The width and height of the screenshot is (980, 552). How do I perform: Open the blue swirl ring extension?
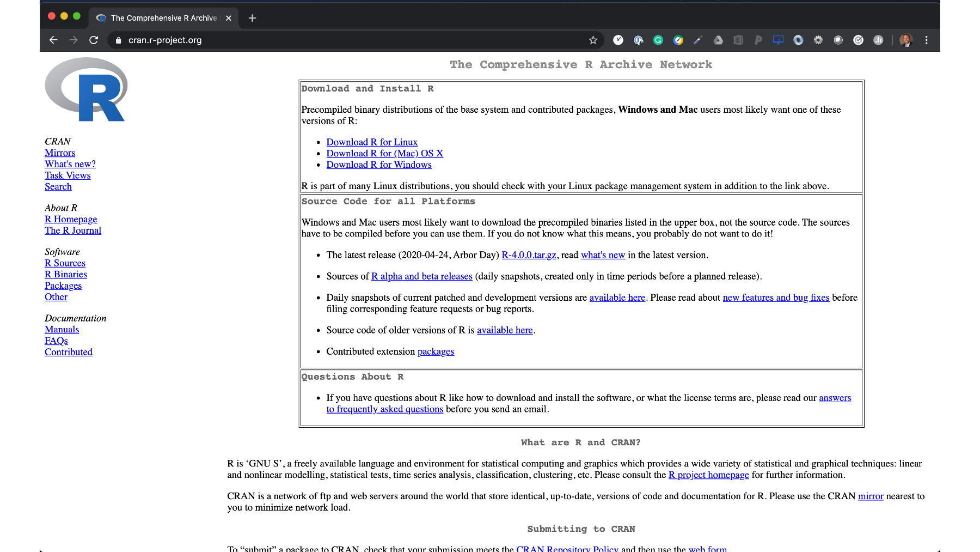(798, 40)
